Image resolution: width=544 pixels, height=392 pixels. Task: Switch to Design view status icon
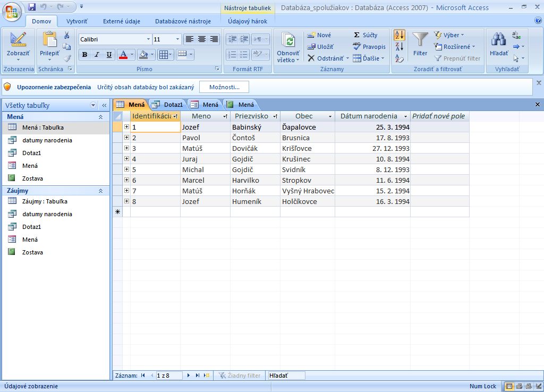coord(539,386)
